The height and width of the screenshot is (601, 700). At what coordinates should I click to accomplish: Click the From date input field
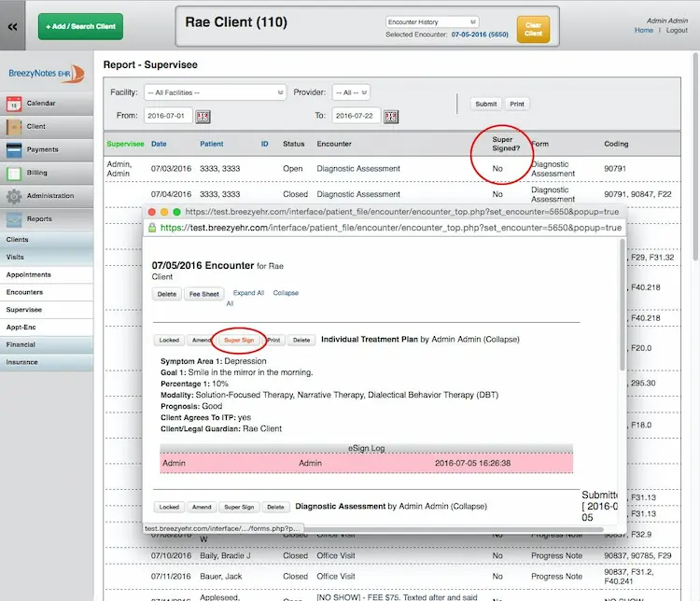[x=168, y=116]
